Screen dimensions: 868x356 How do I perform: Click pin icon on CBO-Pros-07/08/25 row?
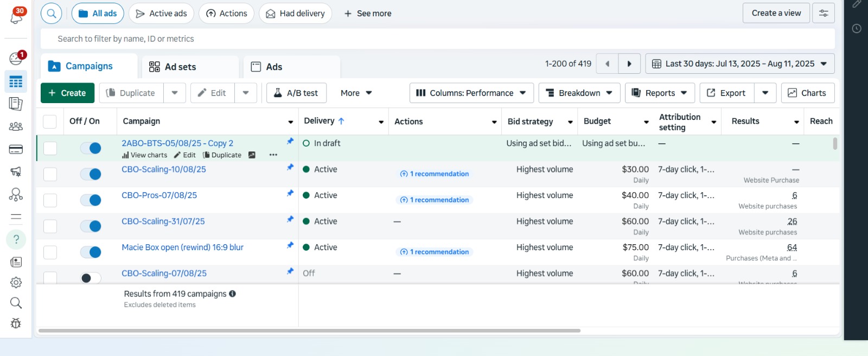pos(290,193)
